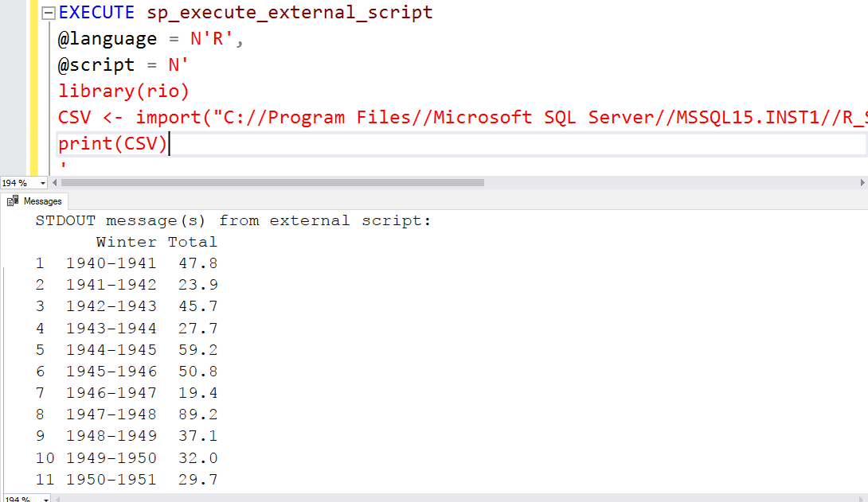Click the import file path string
The height and width of the screenshot is (502, 868).
(398, 117)
